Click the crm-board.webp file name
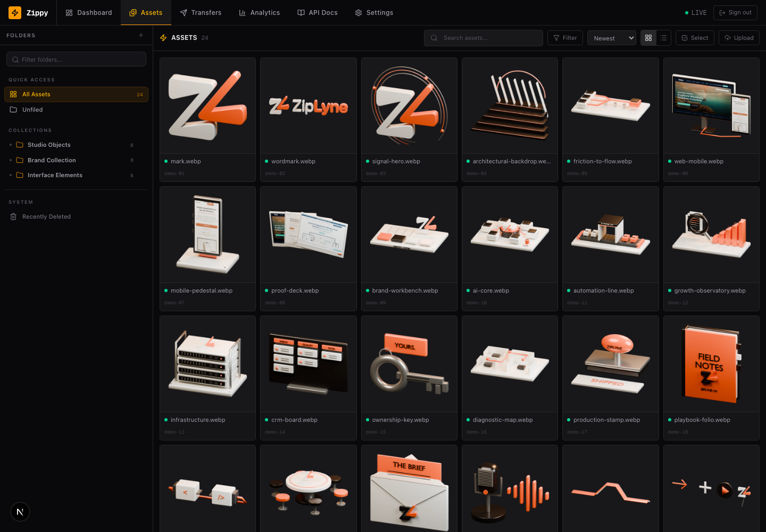The width and height of the screenshot is (766, 532). [x=294, y=420]
